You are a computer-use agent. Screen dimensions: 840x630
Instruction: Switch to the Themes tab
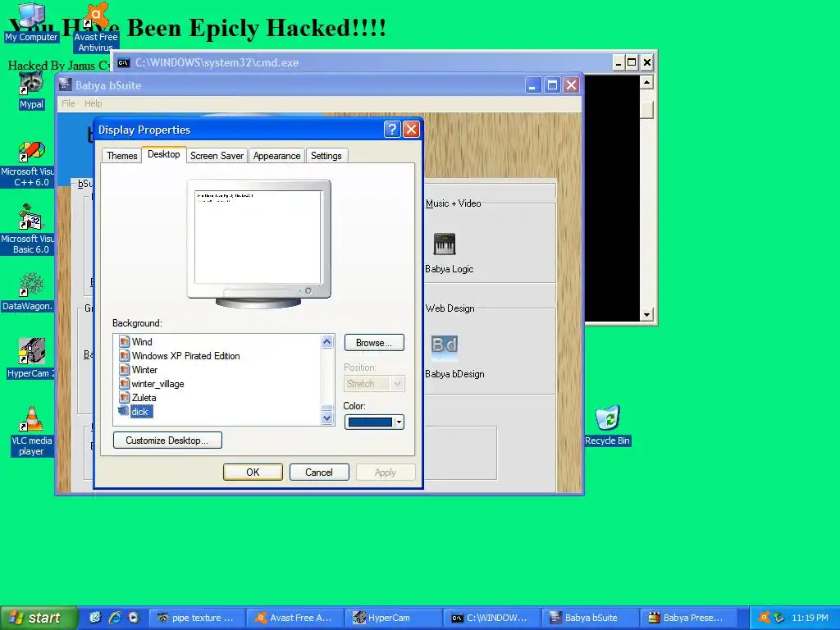(x=122, y=156)
